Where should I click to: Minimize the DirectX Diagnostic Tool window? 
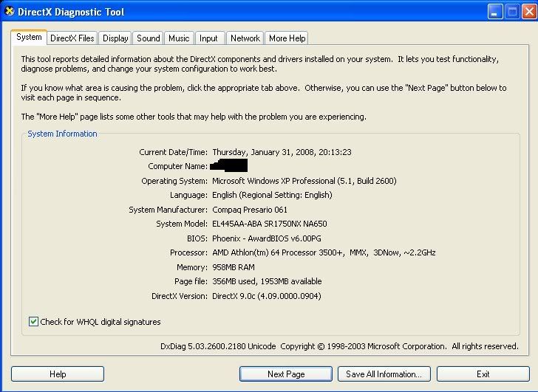coord(495,12)
